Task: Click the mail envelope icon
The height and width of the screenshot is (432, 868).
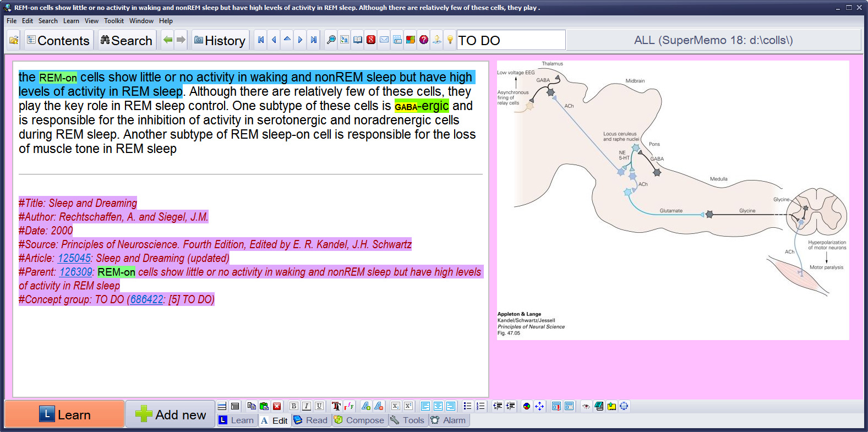Action: 384,40
